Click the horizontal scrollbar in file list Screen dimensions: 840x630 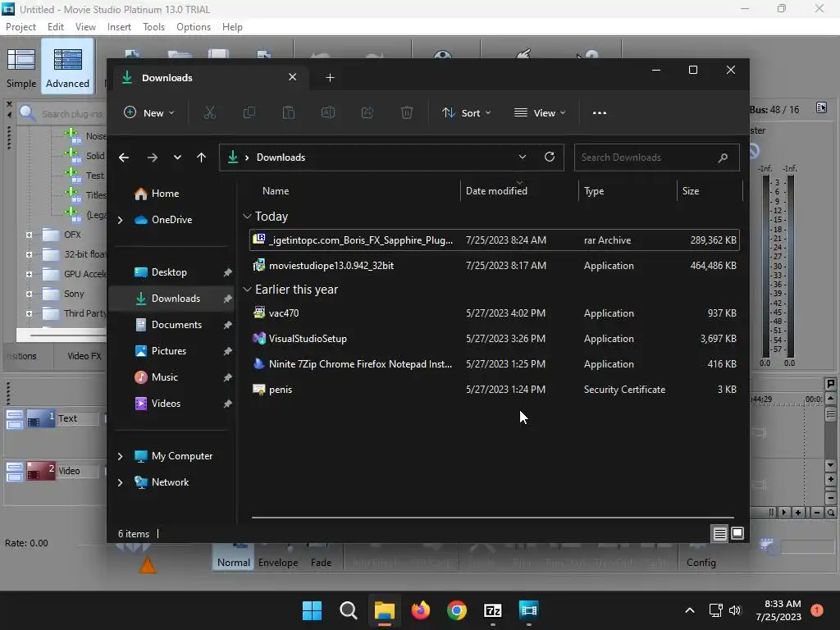[x=493, y=518]
